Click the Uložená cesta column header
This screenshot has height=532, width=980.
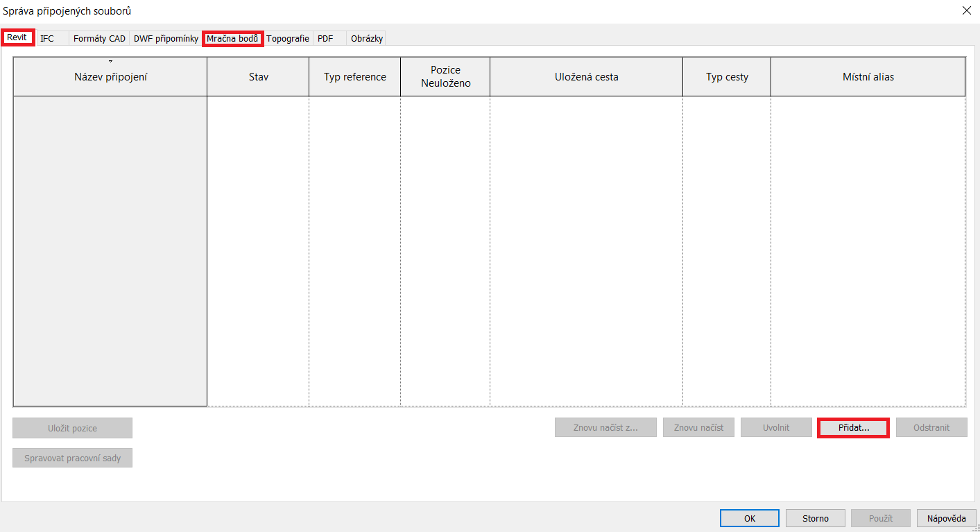tap(586, 77)
